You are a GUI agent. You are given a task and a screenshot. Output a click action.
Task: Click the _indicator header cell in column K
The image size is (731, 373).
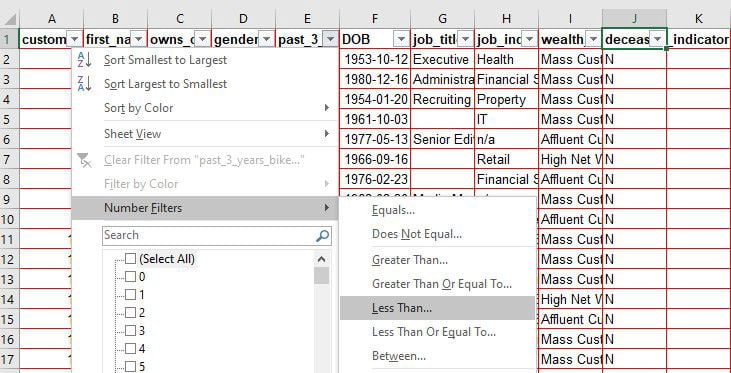[698, 39]
